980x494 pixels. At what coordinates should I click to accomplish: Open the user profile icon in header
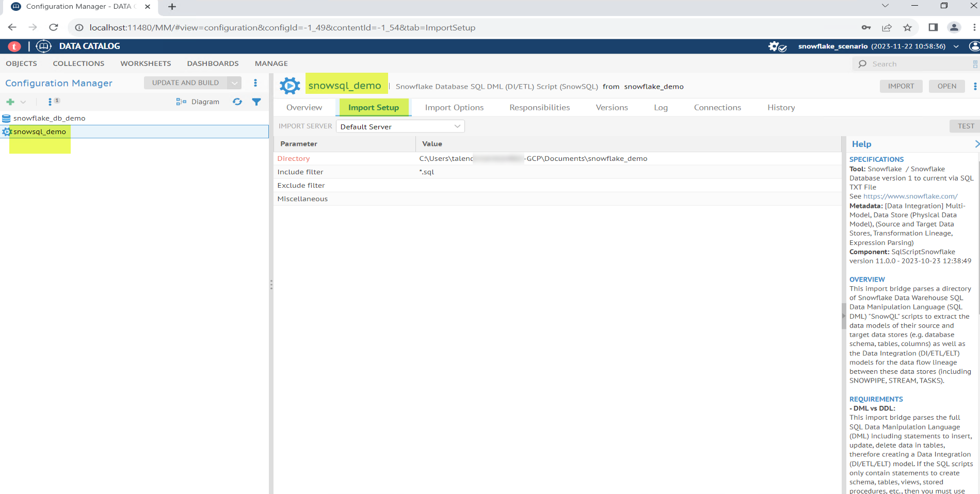click(974, 46)
